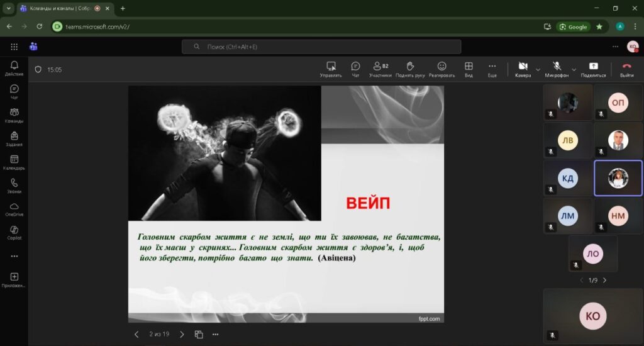Image resolution: width=644 pixels, height=346 pixels.
Task: Open Assignments (Задания) in the sidebar
Action: (x=14, y=138)
